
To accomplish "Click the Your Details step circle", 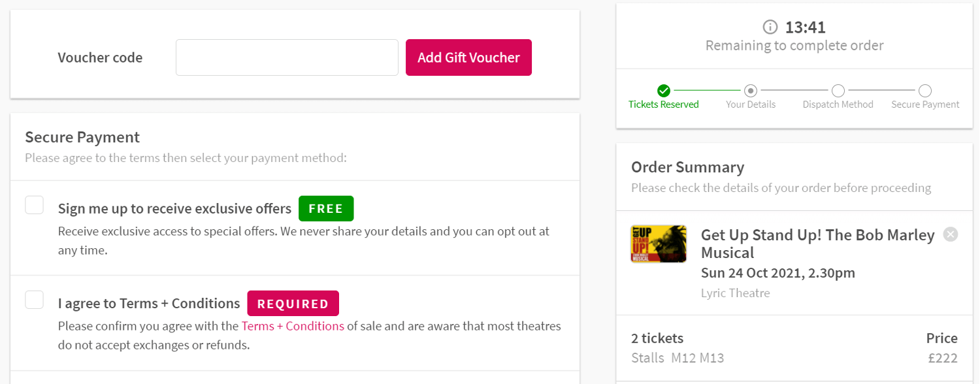I will [751, 91].
